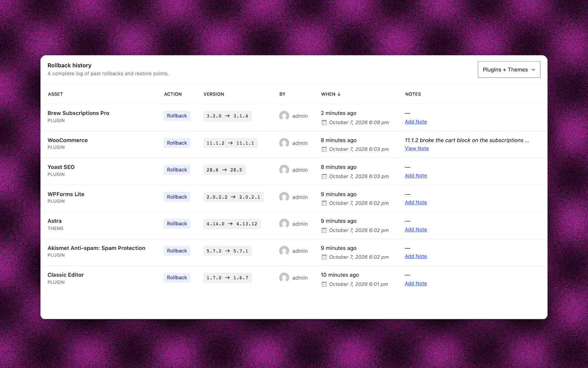Image resolution: width=588 pixels, height=368 pixels.
Task: Select version tag 4.14.0 → 4.13.12
Action: (232, 224)
